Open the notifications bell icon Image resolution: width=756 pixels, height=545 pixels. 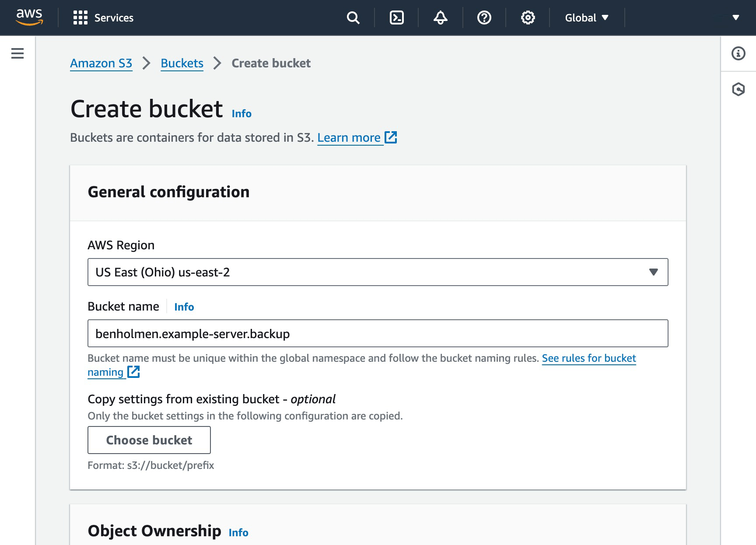440,17
